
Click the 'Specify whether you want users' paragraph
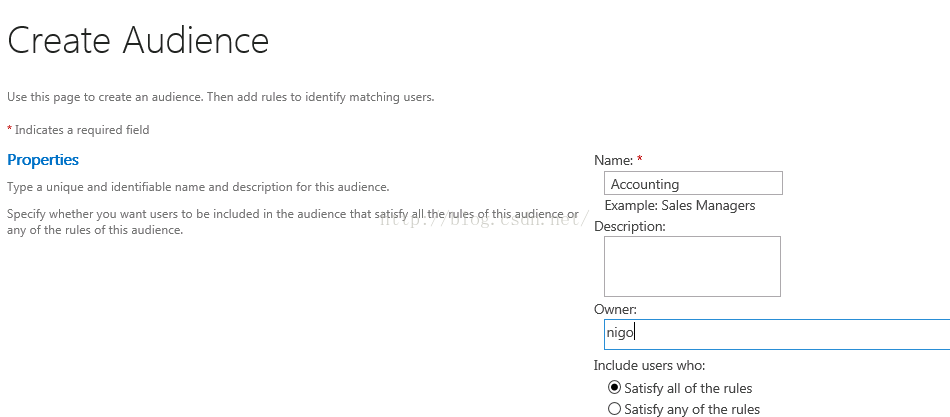coord(293,222)
